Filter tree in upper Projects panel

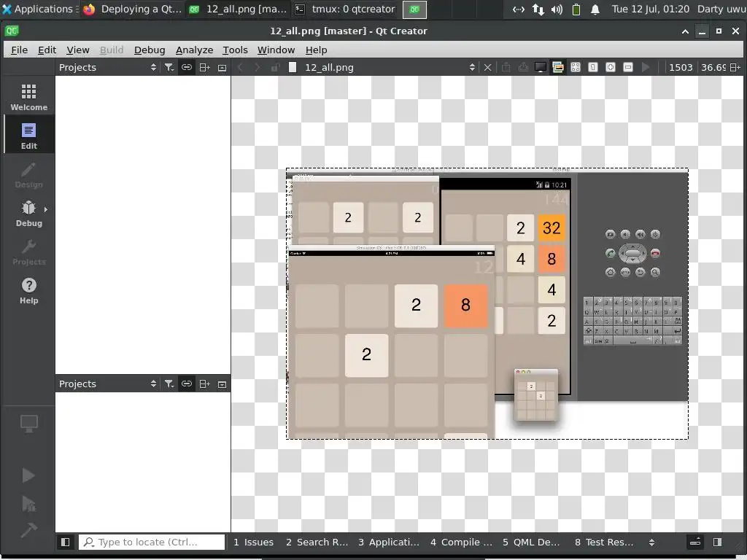coord(169,67)
